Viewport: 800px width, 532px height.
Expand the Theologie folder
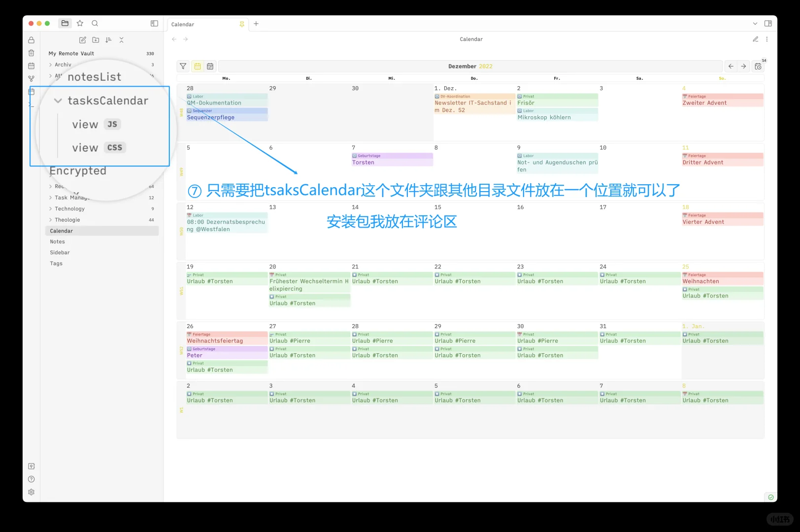[51, 220]
